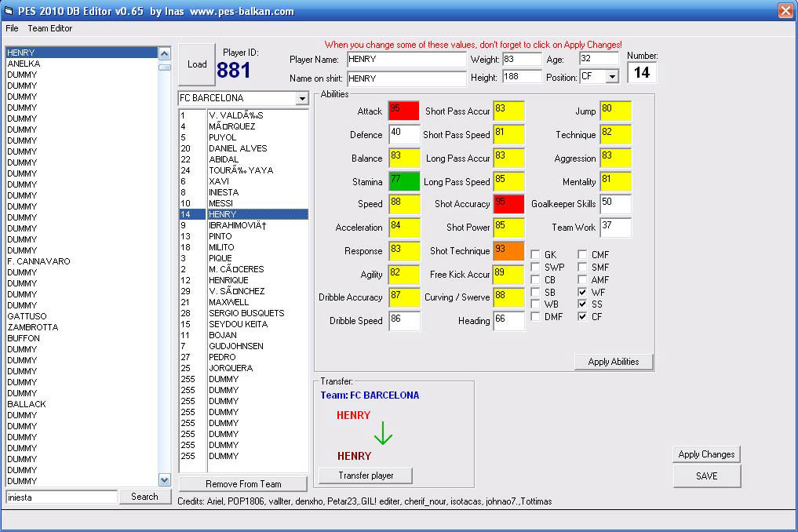Click the SAVE button

point(706,476)
